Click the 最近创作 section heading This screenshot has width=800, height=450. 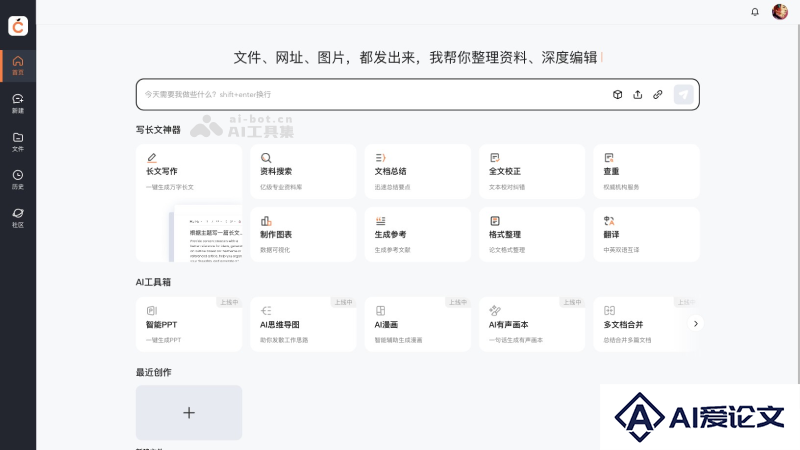tap(154, 372)
